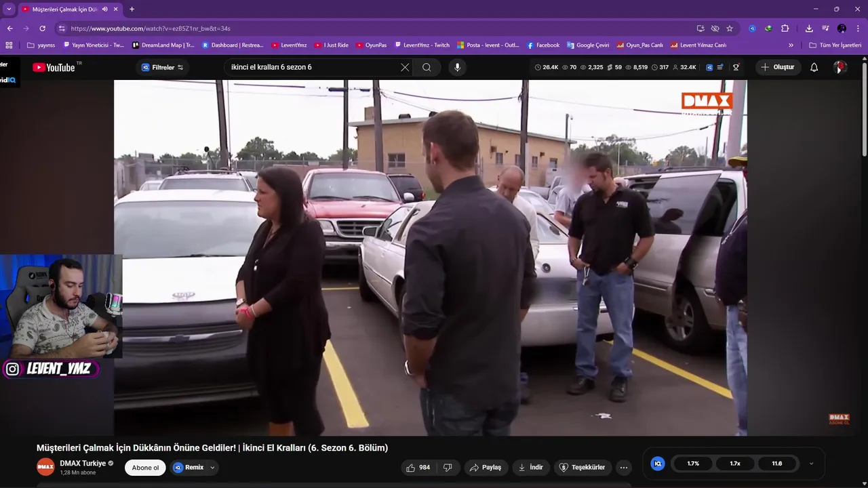Open the DreamLand Map bookmark
This screenshot has height=488, width=868.
click(163, 45)
